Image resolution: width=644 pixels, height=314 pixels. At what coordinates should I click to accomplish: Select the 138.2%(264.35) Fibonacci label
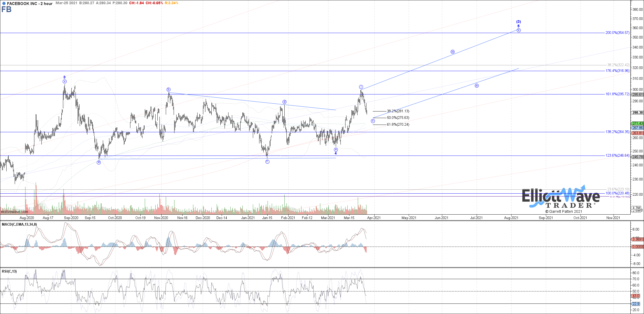617,132
